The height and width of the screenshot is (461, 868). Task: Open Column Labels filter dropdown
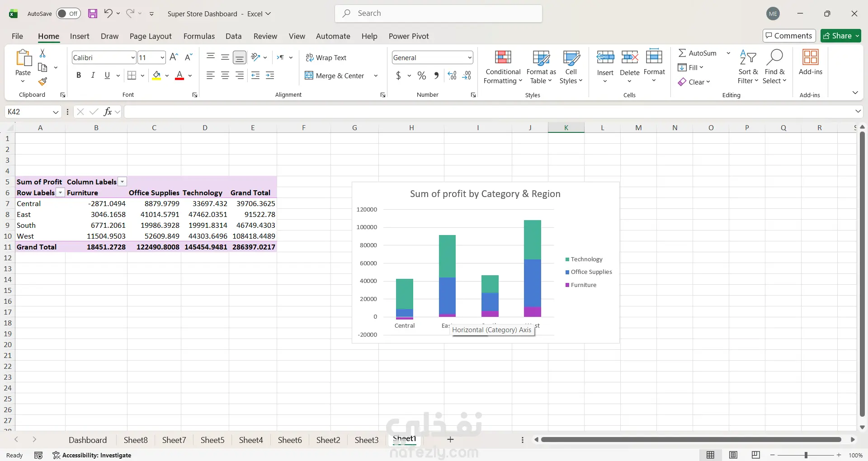pyautogui.click(x=123, y=182)
